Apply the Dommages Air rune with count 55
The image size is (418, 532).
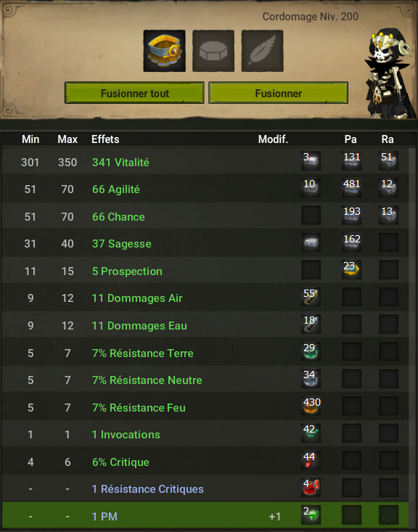(x=311, y=297)
